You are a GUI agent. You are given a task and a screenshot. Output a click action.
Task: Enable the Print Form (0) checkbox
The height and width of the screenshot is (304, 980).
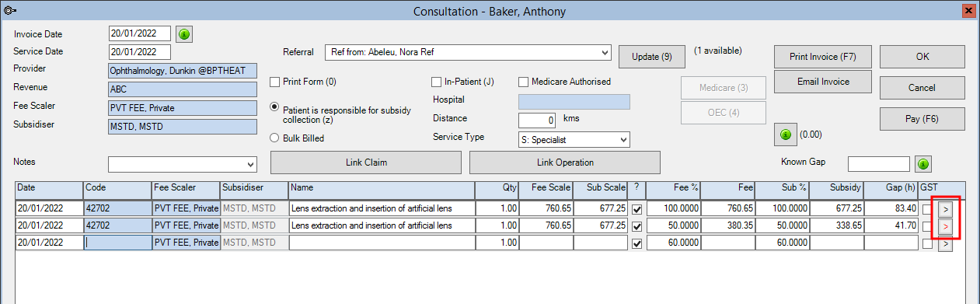point(274,82)
